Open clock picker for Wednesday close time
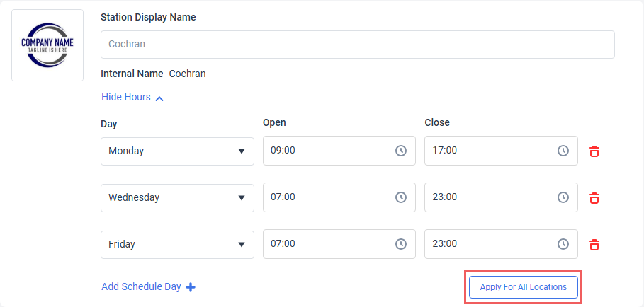 (563, 197)
